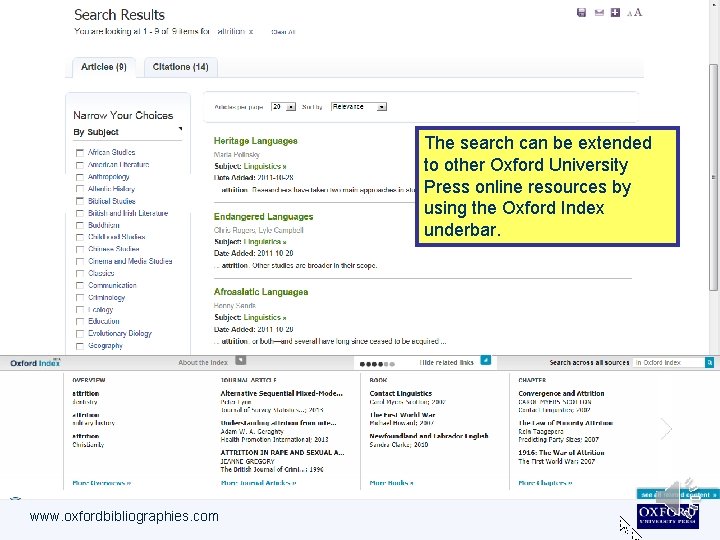Tick the Biblical Studies checkbox
This screenshot has width=720, height=540.
point(79,201)
